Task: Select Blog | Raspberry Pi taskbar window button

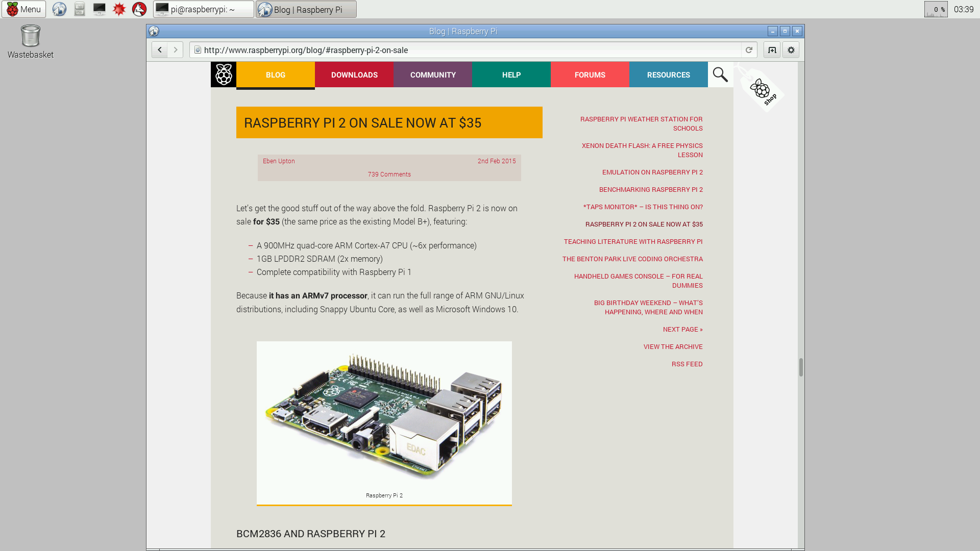Action: [x=306, y=9]
